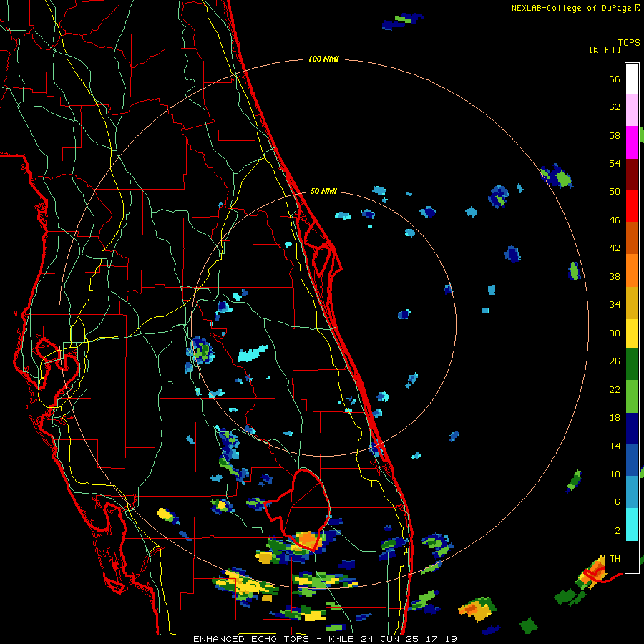644x644 pixels.
Task: Click the '2' legend number
Action: tap(618, 531)
